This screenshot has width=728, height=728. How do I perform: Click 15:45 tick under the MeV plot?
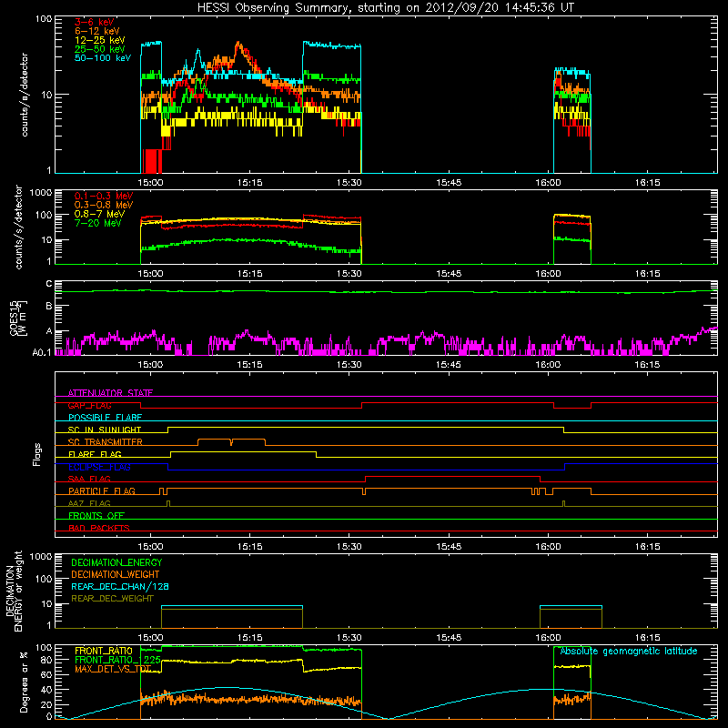click(x=449, y=274)
